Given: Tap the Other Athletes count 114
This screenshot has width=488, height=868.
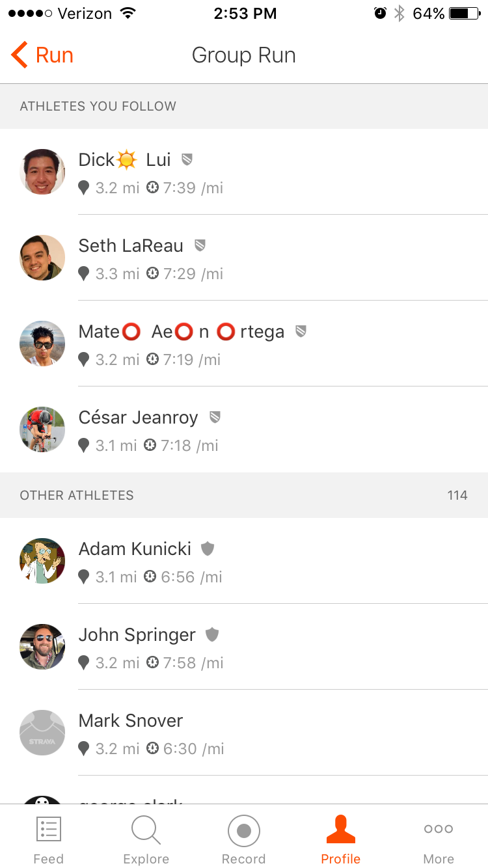Looking at the screenshot, I should tap(457, 495).
